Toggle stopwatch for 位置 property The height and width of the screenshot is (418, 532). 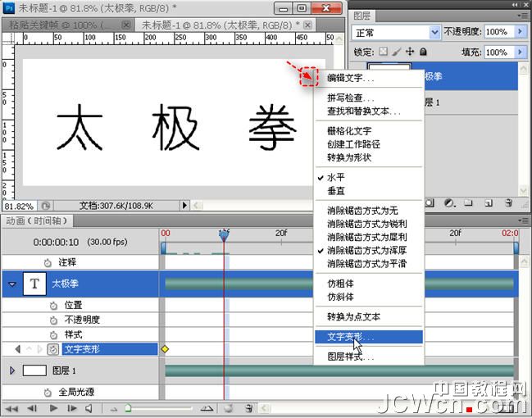tap(53, 306)
